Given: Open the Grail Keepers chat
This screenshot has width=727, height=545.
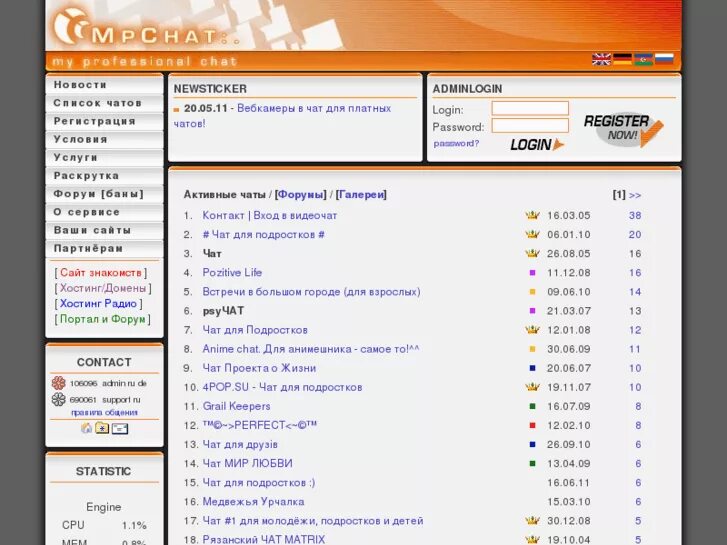Looking at the screenshot, I should pos(236,406).
